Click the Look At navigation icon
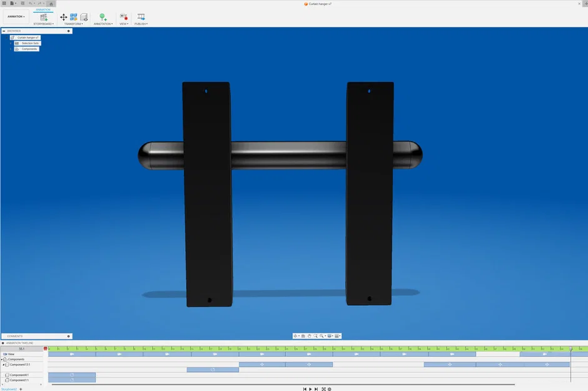This screenshot has width=588, height=391. (x=303, y=337)
